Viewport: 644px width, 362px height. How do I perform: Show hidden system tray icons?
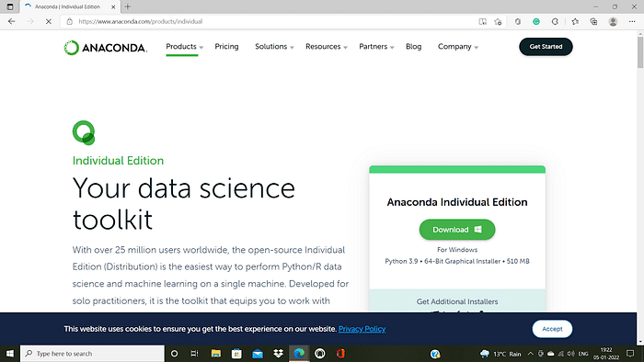click(530, 354)
